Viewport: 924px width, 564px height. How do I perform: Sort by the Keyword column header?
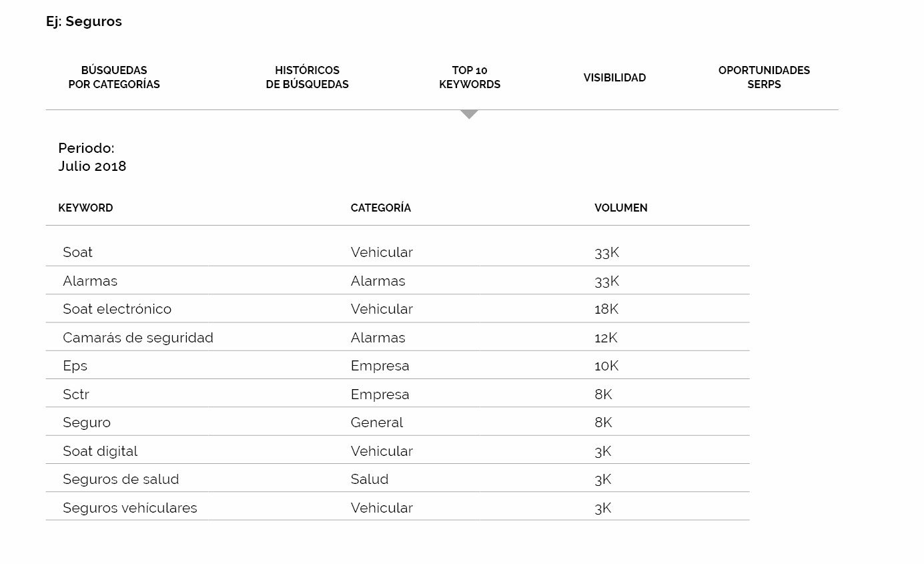(x=85, y=208)
